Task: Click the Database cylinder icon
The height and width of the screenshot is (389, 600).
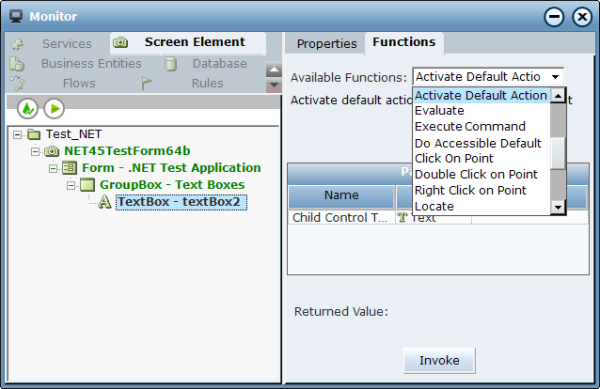Action: click(171, 64)
